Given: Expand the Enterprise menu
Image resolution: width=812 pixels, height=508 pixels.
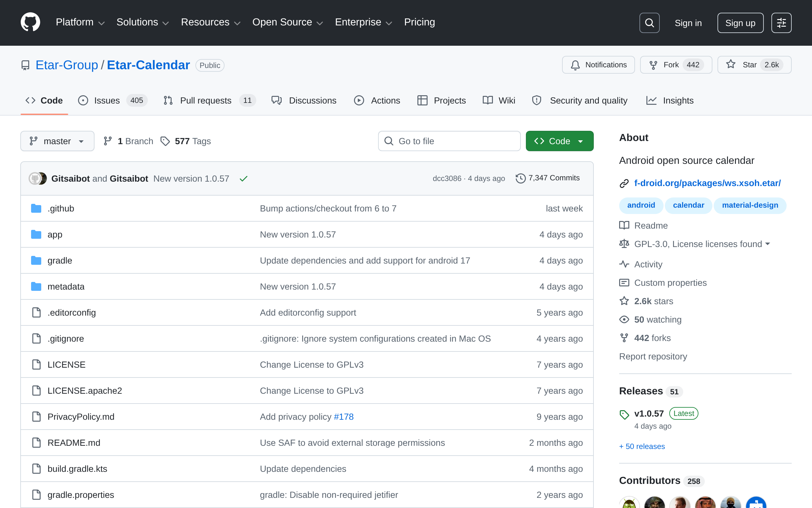Looking at the screenshot, I should tap(363, 22).
